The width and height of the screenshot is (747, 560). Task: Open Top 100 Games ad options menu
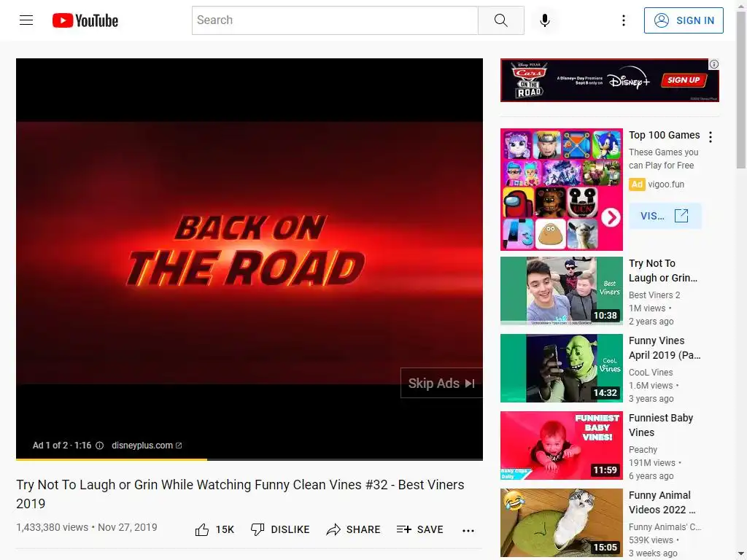(711, 137)
